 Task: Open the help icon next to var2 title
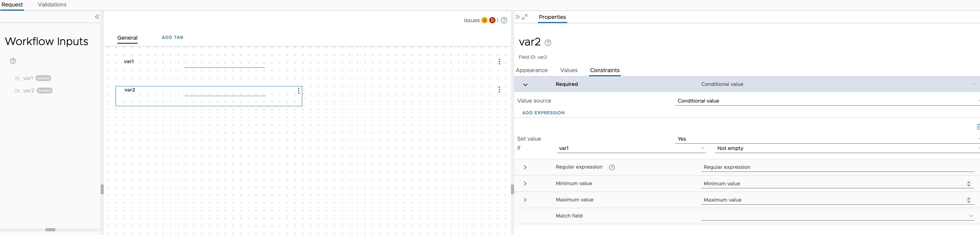pos(548,43)
